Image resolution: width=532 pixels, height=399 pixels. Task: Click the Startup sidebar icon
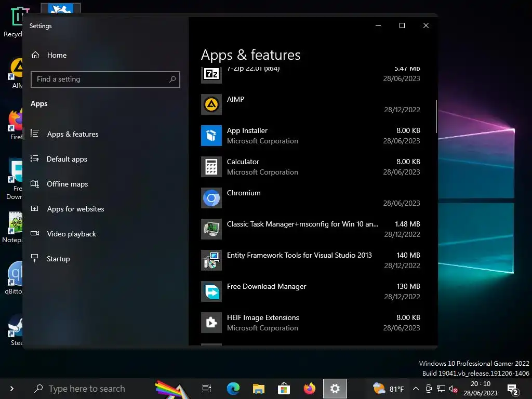[35, 258]
